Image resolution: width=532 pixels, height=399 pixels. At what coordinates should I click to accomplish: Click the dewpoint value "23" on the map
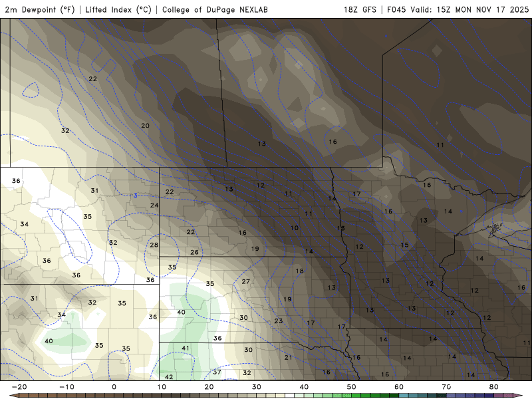click(278, 321)
